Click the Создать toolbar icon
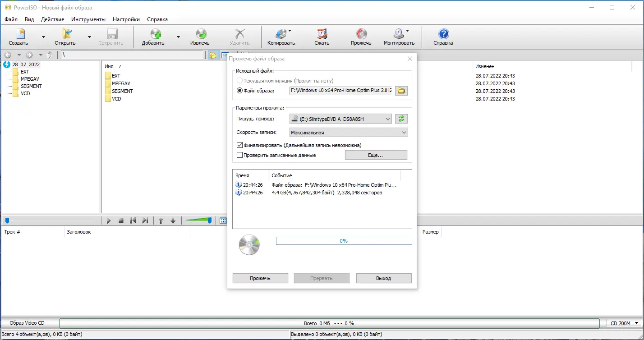 click(21, 34)
